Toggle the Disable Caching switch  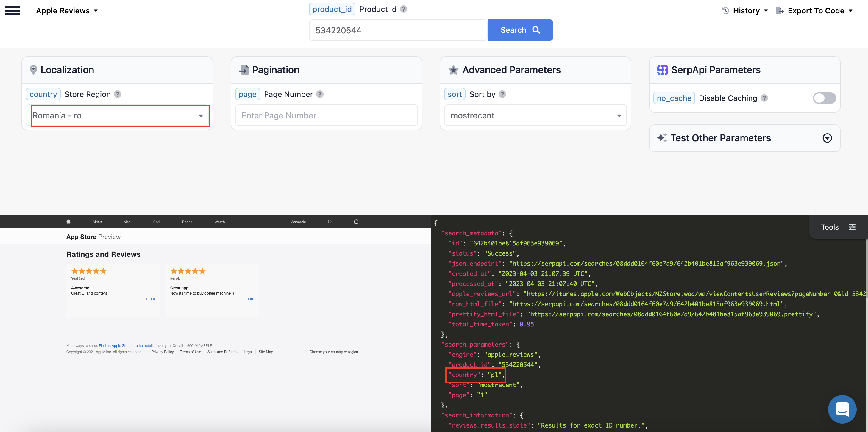(x=823, y=98)
